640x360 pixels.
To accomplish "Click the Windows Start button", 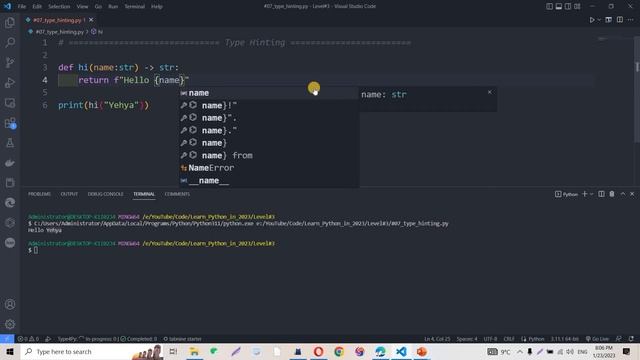I will point(9,351).
